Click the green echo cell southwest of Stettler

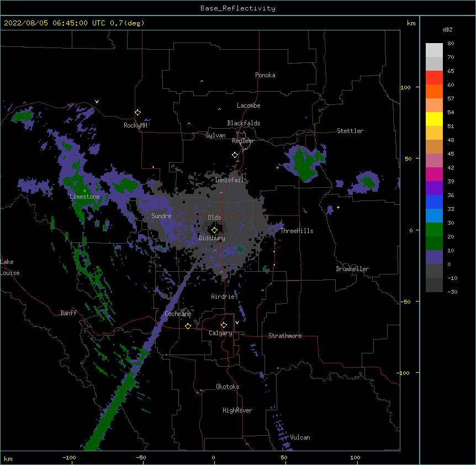pos(306,163)
